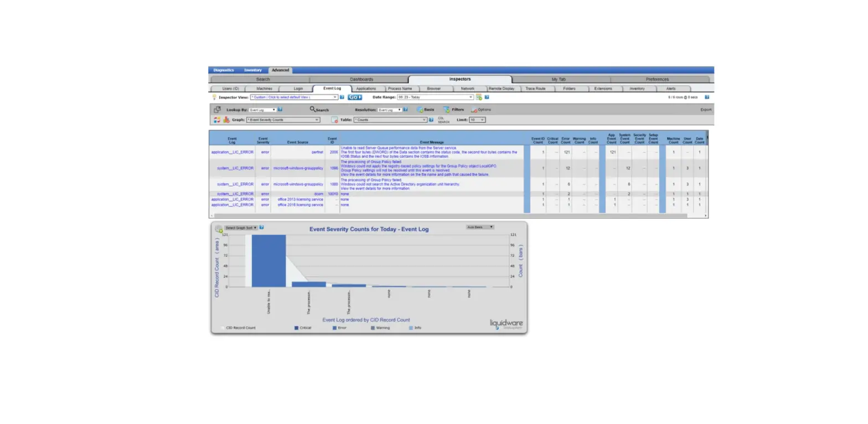Open the Basis settings icon
Screen dimensions: 868x424
pos(420,110)
